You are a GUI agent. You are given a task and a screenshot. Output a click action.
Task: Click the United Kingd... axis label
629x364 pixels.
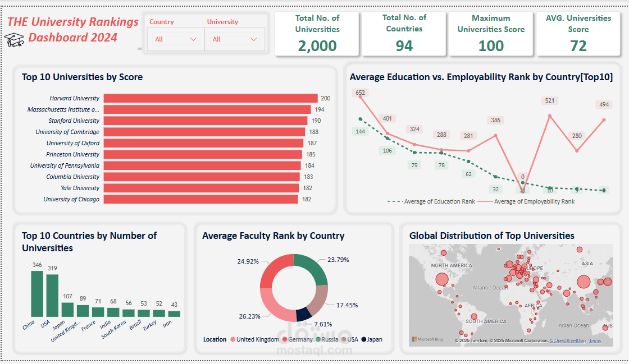coord(66,331)
